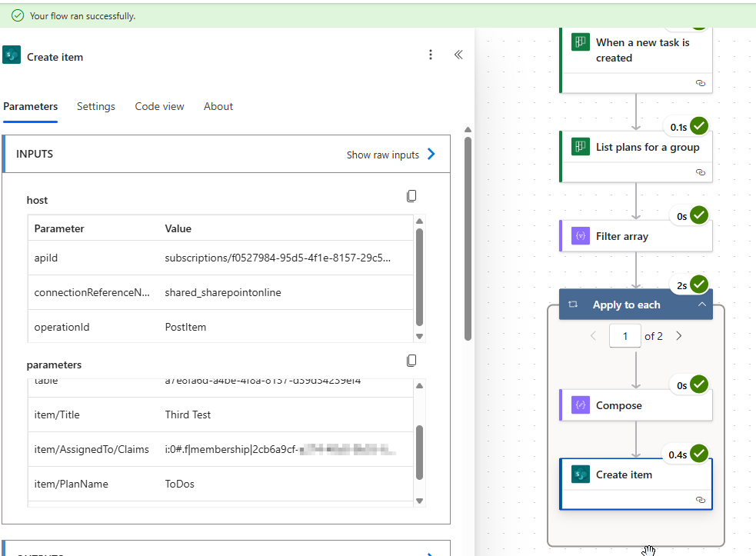Click the shared_sharepointonline value
Viewport: 756px width, 556px height.
[223, 293]
